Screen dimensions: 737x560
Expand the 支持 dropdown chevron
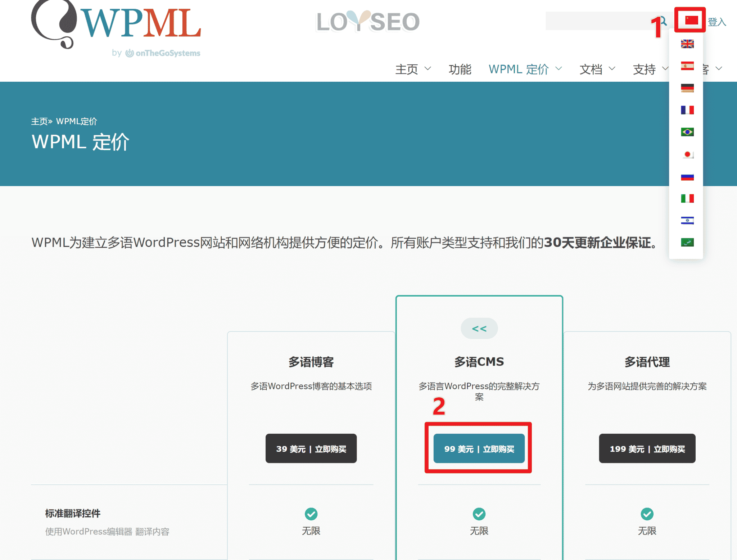[665, 68]
